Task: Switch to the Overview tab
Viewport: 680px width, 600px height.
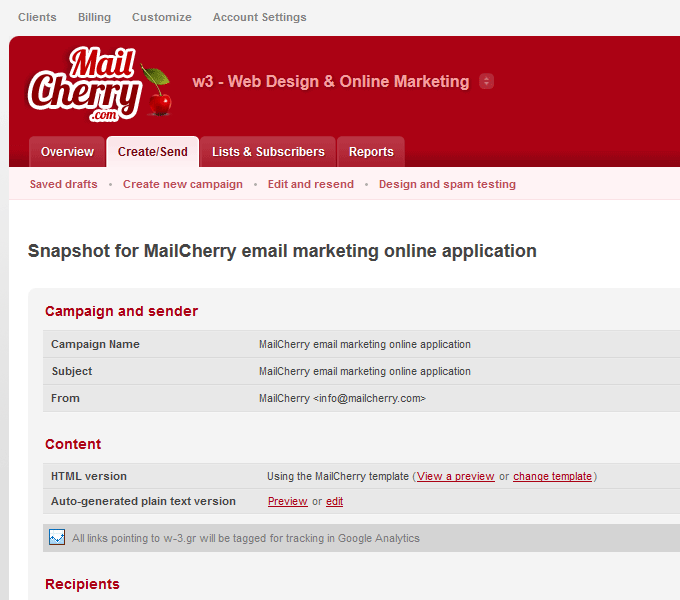Action: (67, 152)
